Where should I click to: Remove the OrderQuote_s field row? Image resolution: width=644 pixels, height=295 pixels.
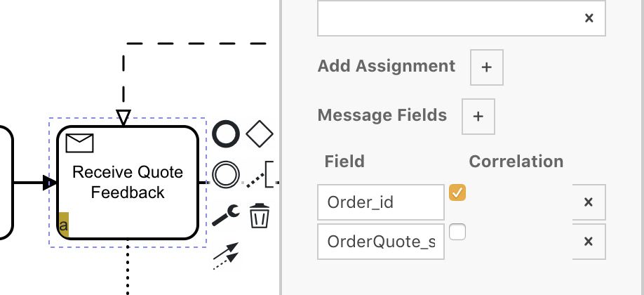[589, 242]
